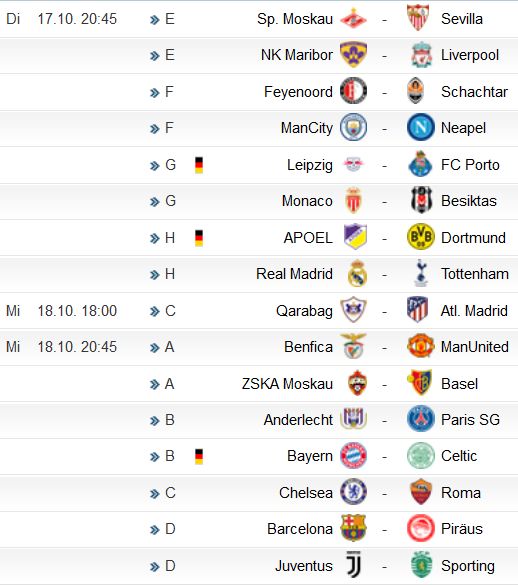Click the ManUnited team name
The image size is (518, 585).
[x=475, y=347]
